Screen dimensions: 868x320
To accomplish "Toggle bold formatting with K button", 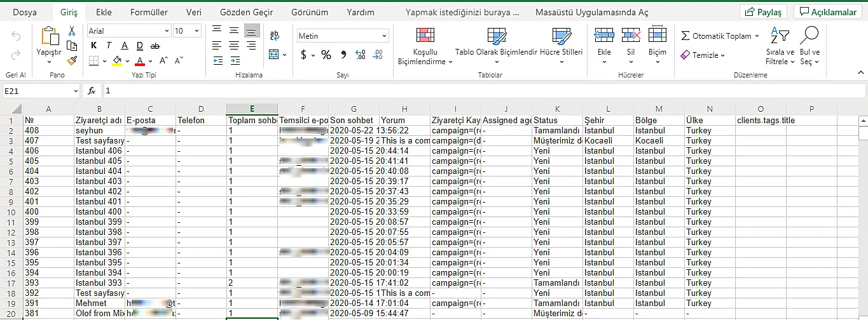I will pos(94,46).
